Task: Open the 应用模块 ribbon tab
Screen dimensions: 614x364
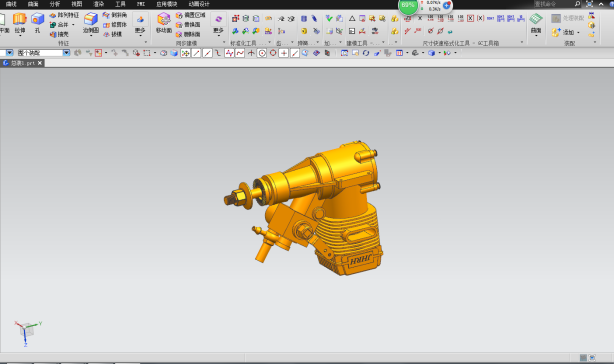Action: tap(167, 4)
